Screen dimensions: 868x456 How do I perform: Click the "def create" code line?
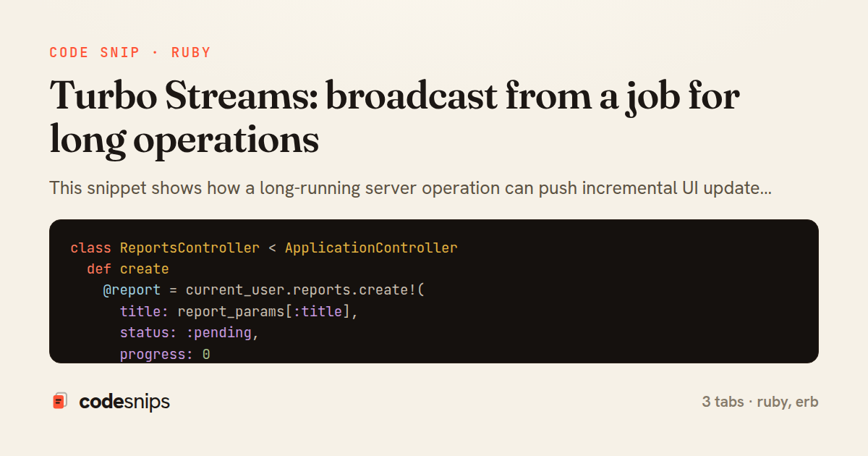[128, 269]
